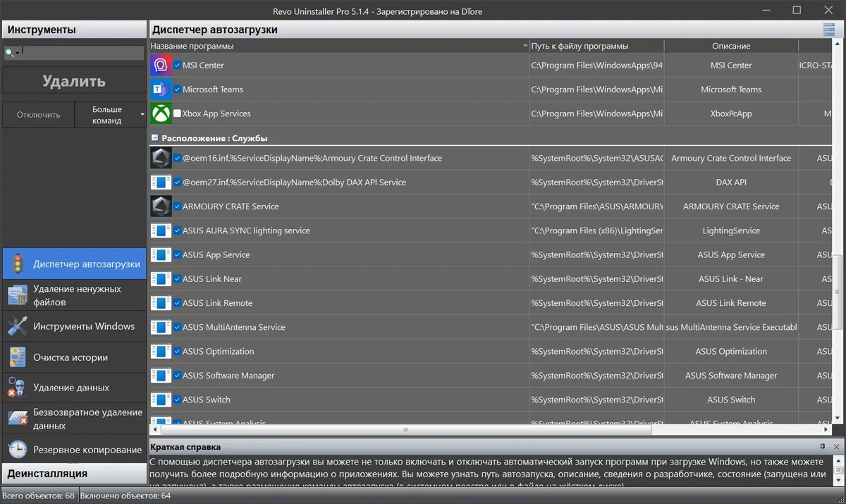Click the ASUS MultiAntenna Service icon

coord(161,327)
